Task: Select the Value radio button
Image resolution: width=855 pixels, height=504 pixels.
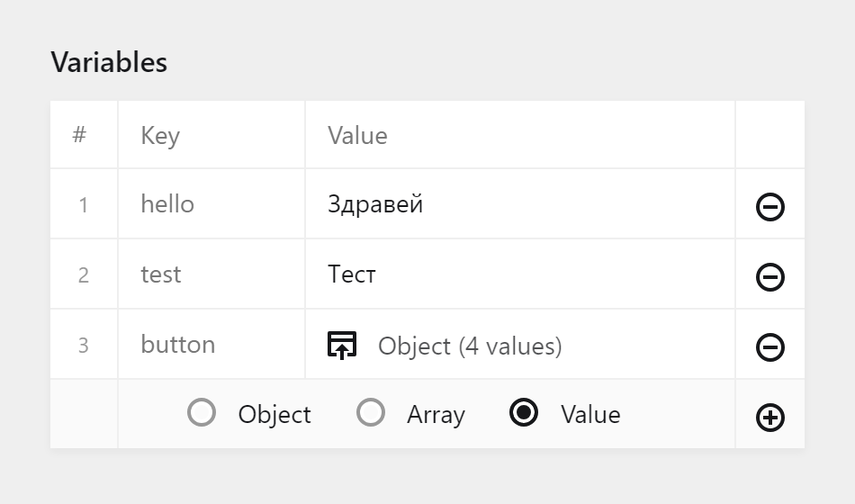Action: coord(524,413)
